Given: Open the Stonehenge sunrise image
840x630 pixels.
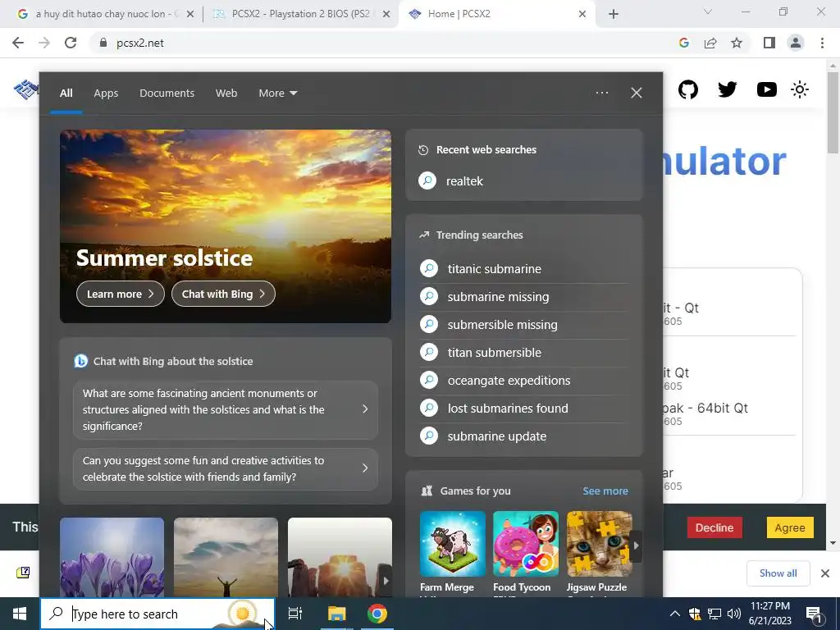Looking at the screenshot, I should [x=340, y=557].
